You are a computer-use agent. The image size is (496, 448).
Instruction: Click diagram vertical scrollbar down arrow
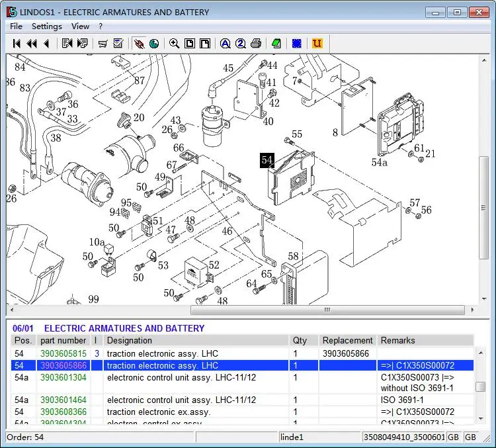click(x=484, y=298)
